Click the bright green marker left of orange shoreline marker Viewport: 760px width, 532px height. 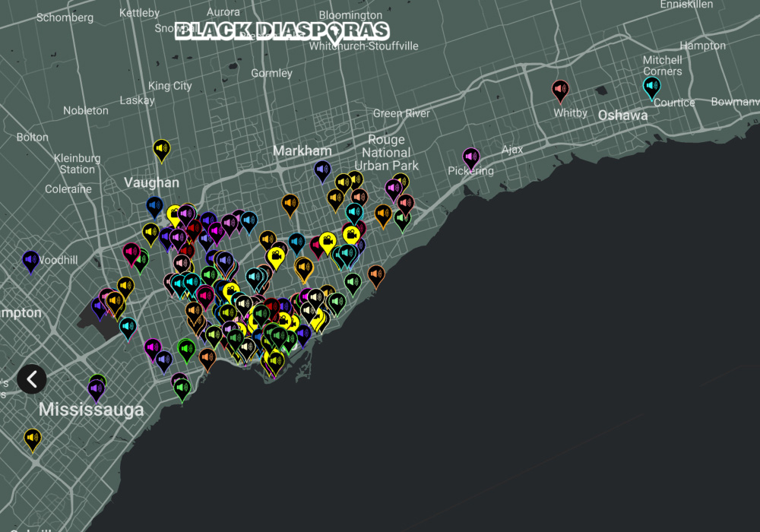pyautogui.click(x=186, y=349)
